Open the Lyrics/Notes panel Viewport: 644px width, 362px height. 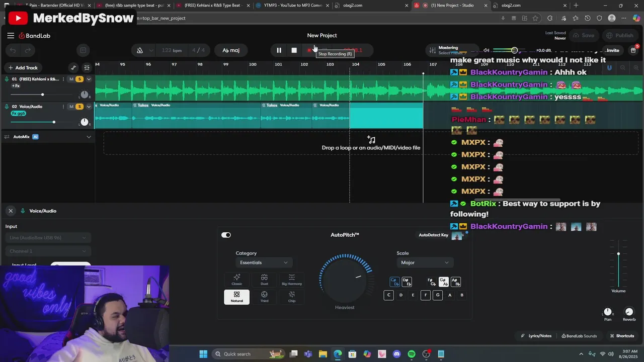coord(536,336)
